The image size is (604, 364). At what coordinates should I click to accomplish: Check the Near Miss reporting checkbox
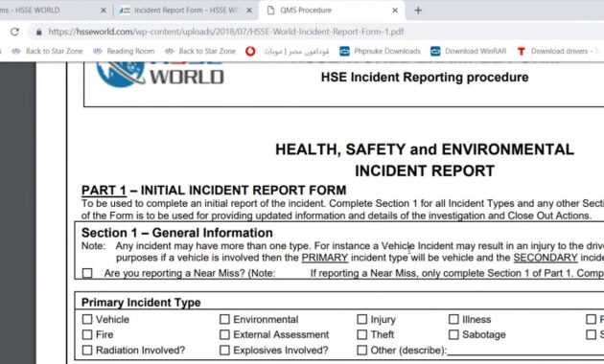[87, 273]
